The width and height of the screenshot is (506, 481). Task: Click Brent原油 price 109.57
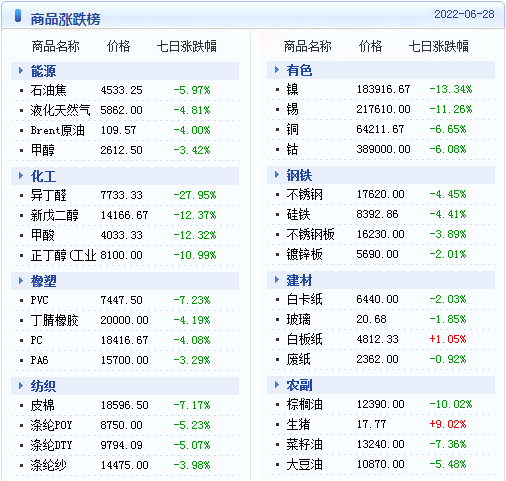[x=119, y=130]
